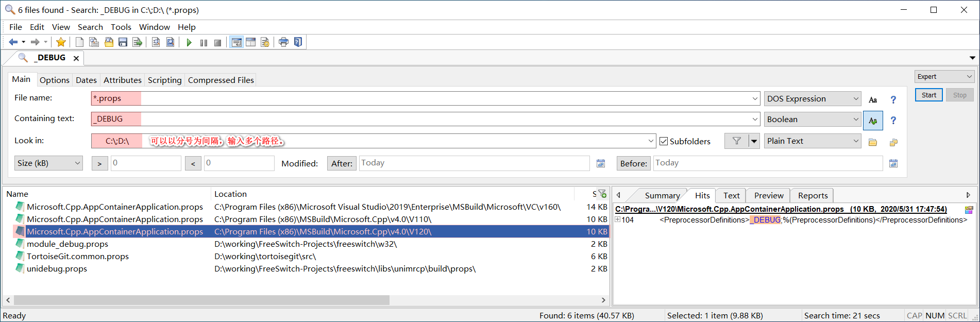Select TortoiseGit.common.props result row
Image resolution: width=980 pixels, height=322 pixels.
(x=306, y=256)
